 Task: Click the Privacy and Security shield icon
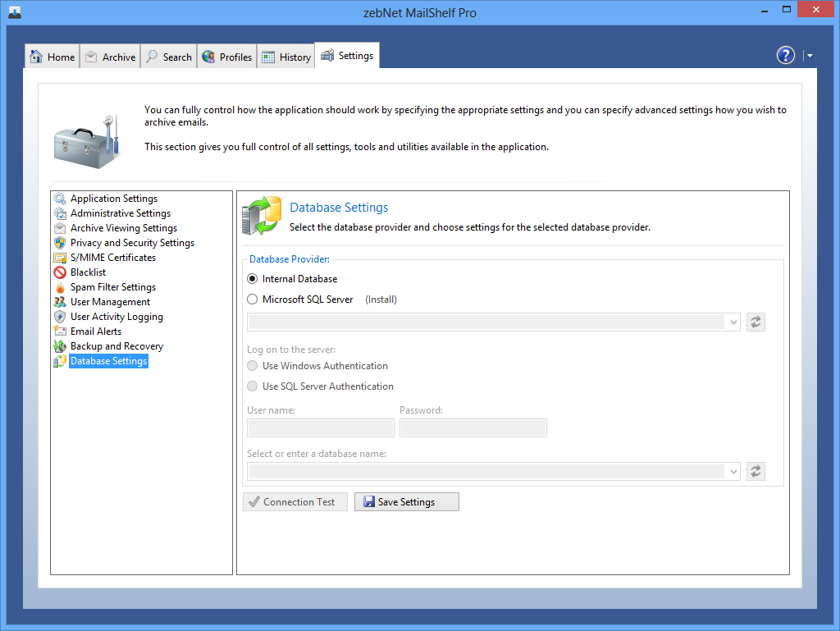pos(60,243)
